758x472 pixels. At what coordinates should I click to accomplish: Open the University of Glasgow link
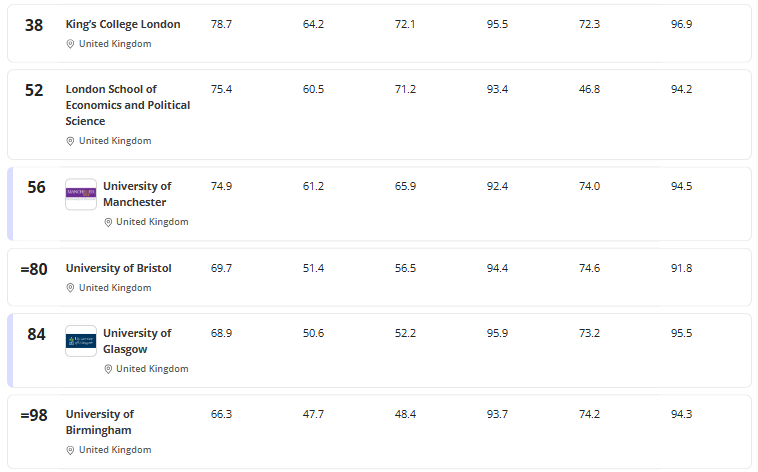[x=136, y=341]
